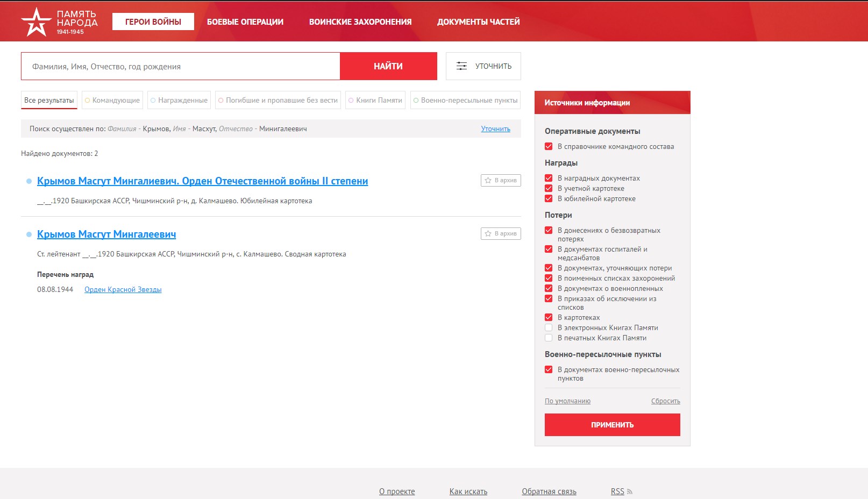Open the Боевые операции menu section
This screenshot has width=868, height=499.
coord(245,22)
